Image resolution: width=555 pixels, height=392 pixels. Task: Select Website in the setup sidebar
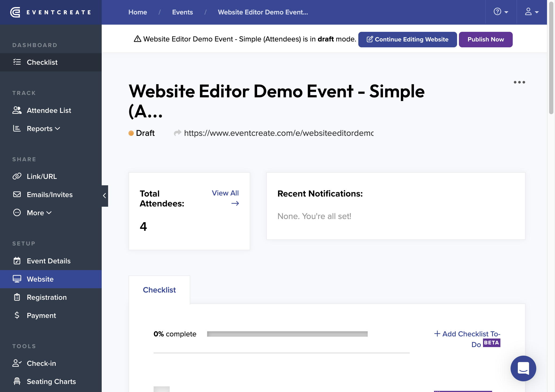51,279
